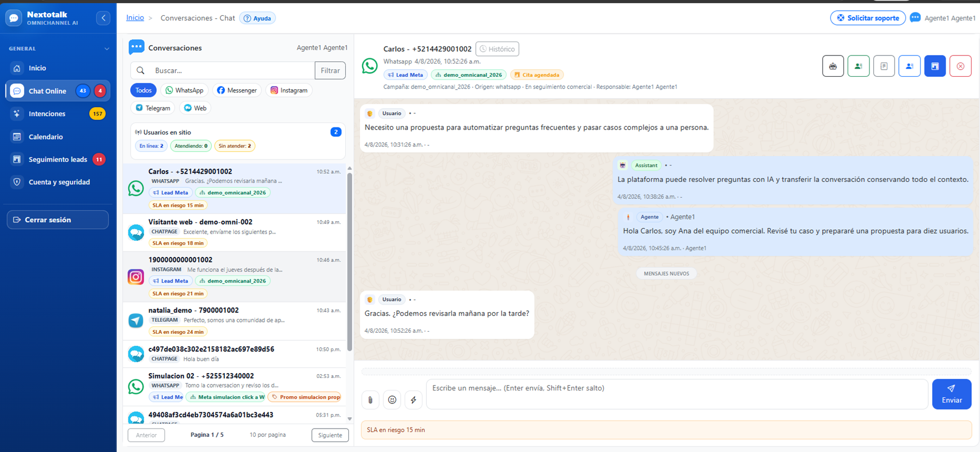Click the Conversaciones panel chat icon
This screenshot has width=980, height=452.
click(x=137, y=47)
